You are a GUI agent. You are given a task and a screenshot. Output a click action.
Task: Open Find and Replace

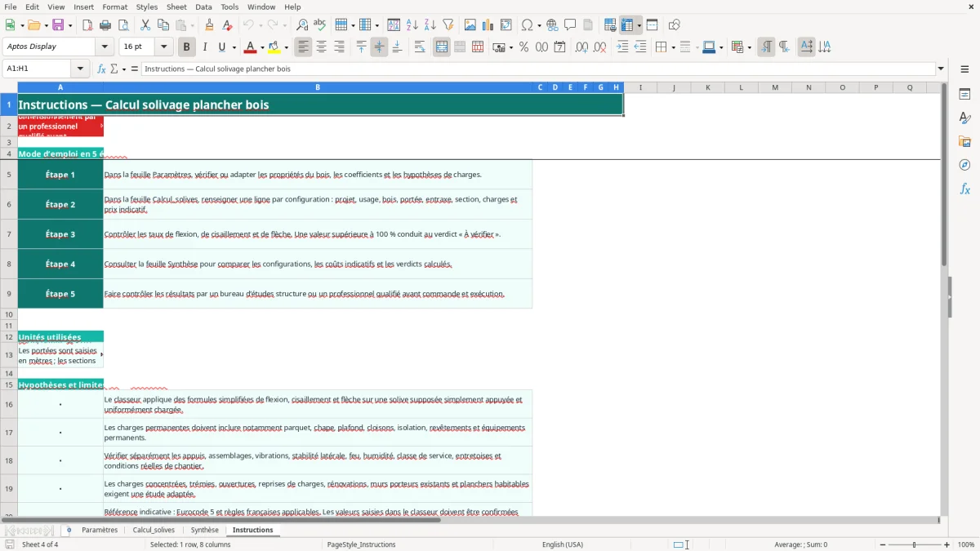[302, 25]
